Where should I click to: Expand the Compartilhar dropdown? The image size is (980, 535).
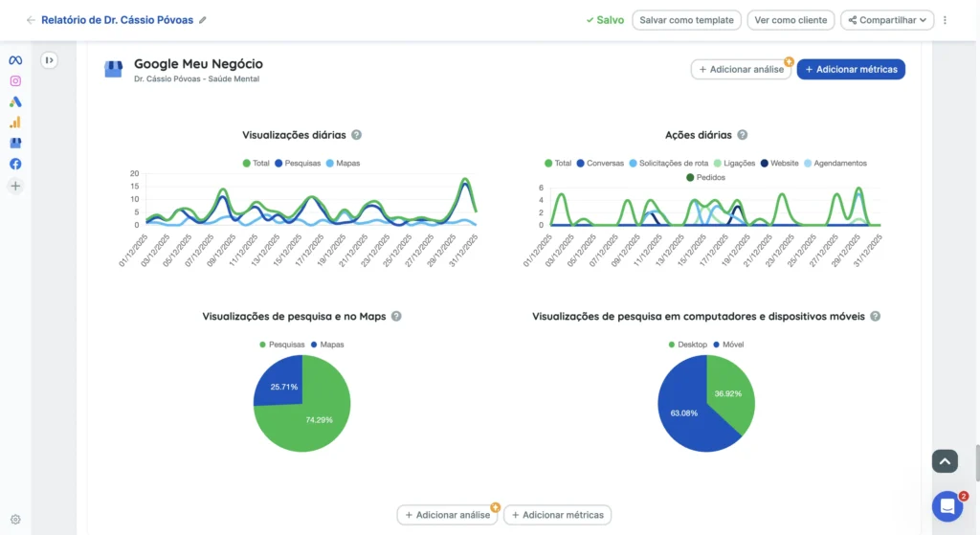point(885,20)
